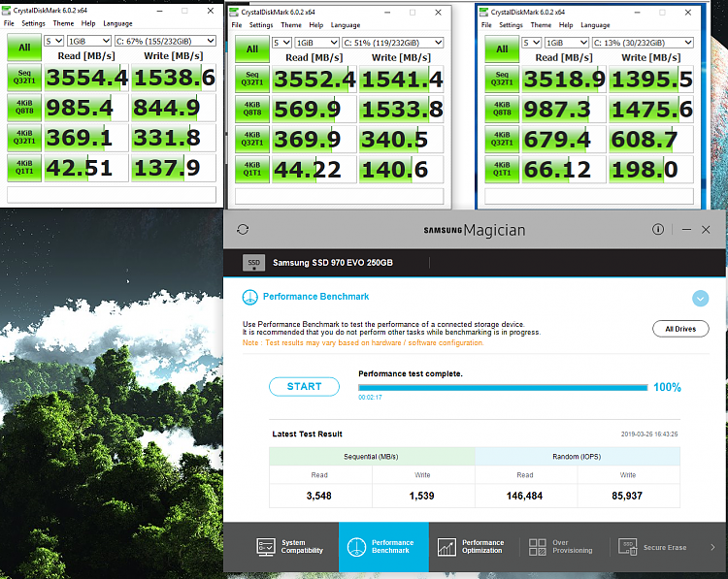Run 4KiB Q1T1 test in middle window
728x579 pixels.
tap(252, 170)
